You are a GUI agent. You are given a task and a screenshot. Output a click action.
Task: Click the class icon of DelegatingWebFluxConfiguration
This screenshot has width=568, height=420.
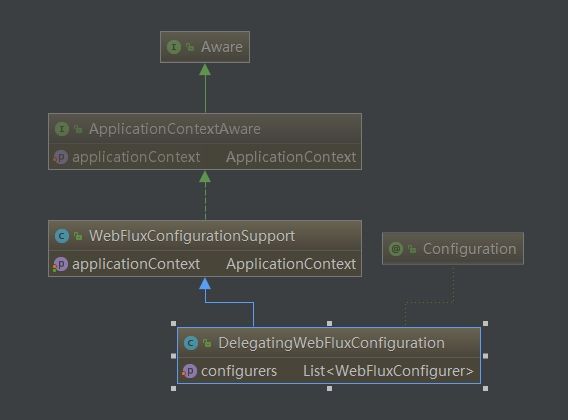point(191,343)
